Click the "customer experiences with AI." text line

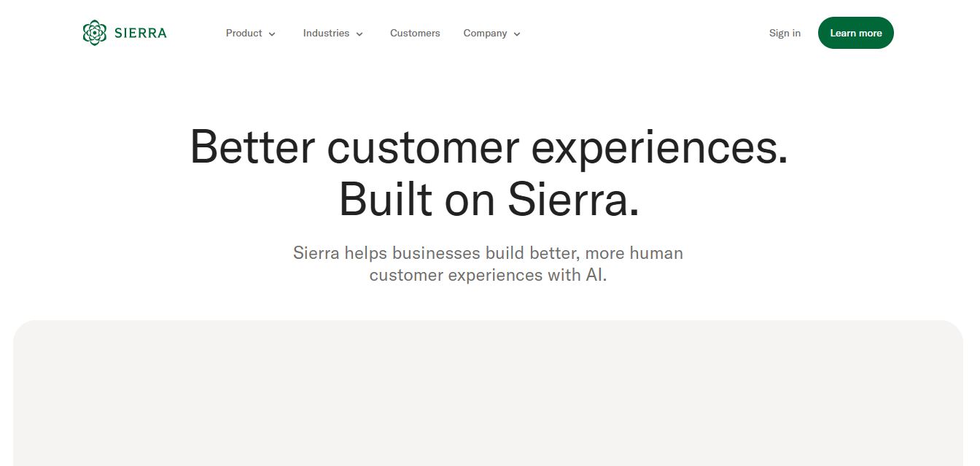pos(488,275)
